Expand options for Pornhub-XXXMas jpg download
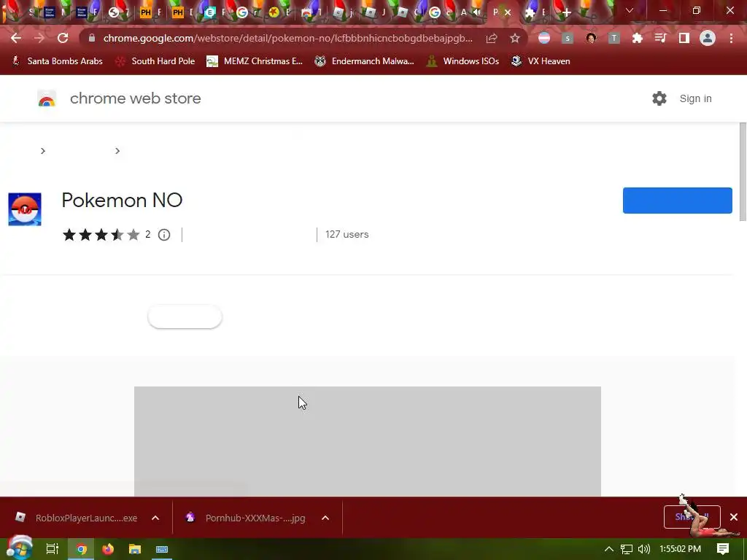The height and width of the screenshot is (560, 747). coord(325,518)
